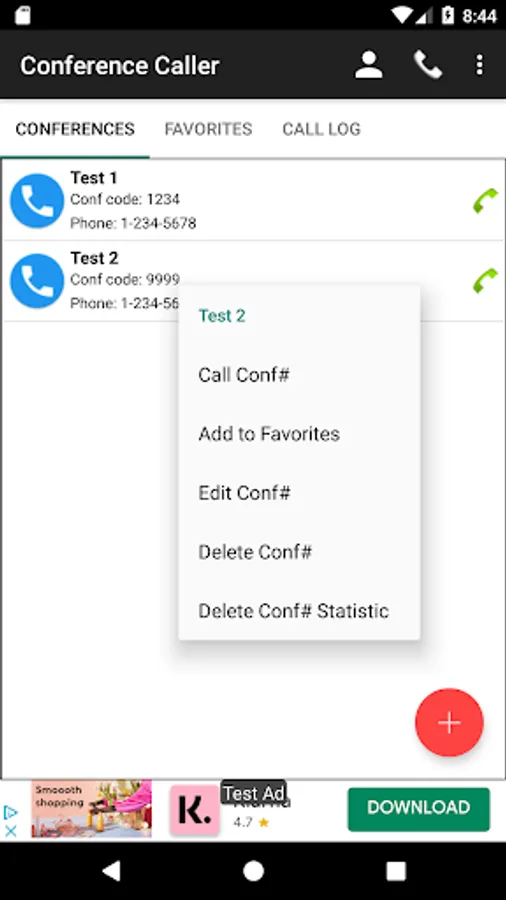
Task: Open the three-dot overflow menu
Action: pyautogui.click(x=480, y=65)
